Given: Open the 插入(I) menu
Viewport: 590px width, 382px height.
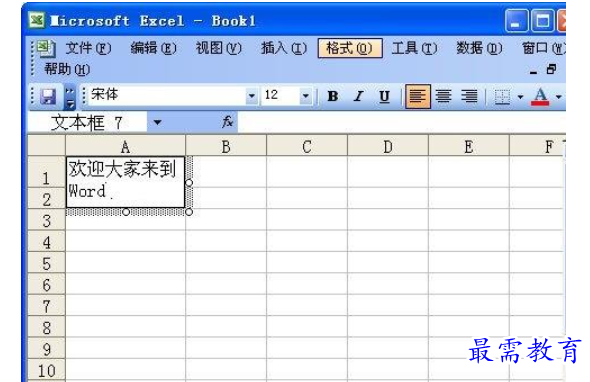Looking at the screenshot, I should click(284, 48).
